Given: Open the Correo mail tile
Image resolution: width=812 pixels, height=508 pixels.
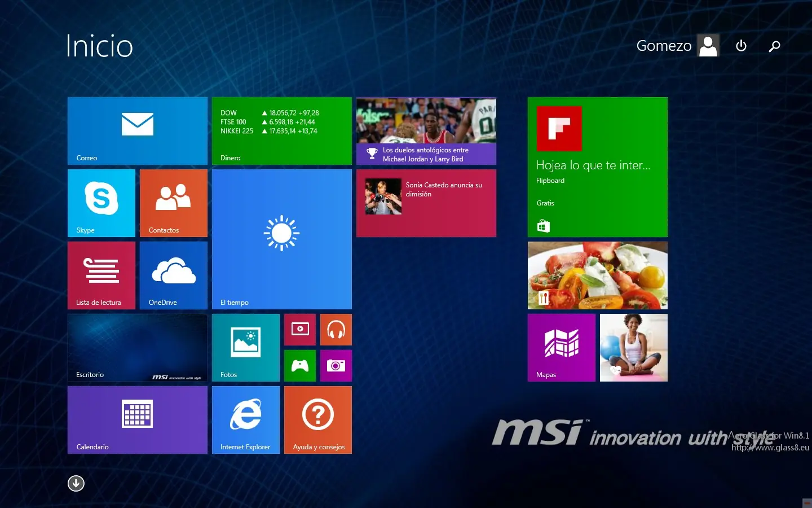Looking at the screenshot, I should pyautogui.click(x=138, y=131).
